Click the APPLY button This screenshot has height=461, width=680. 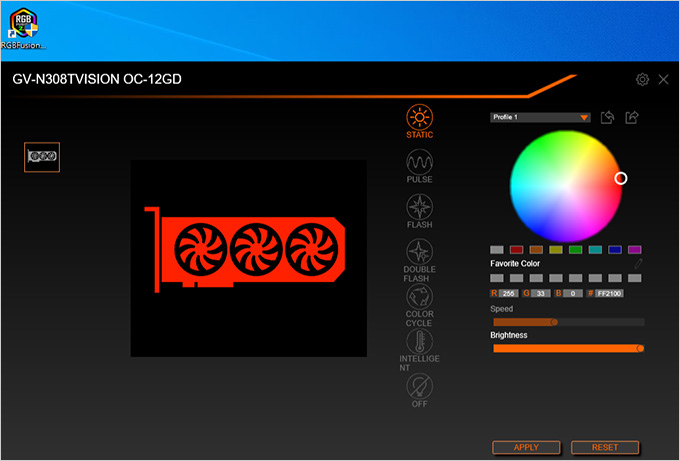click(x=526, y=447)
